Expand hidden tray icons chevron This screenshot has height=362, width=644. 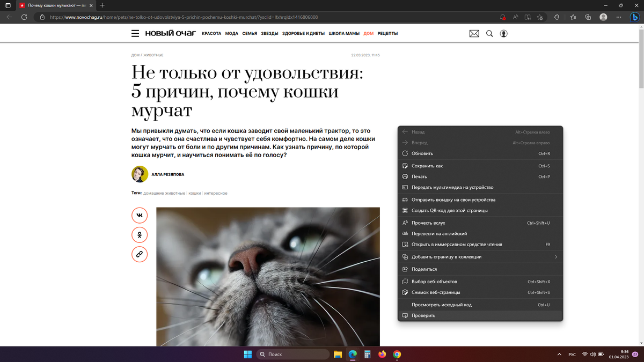pos(560,354)
